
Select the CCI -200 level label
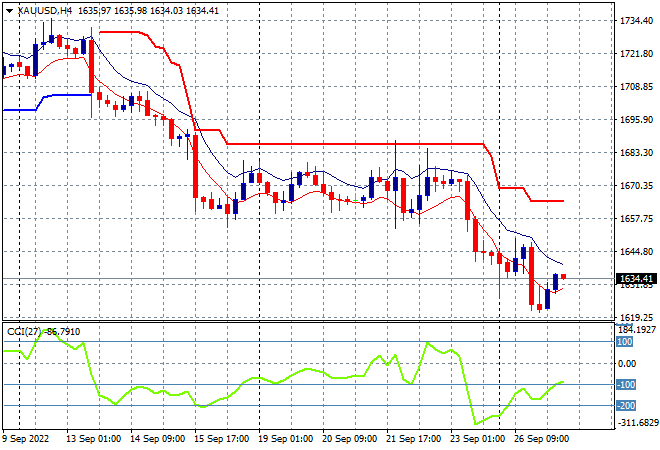626,406
